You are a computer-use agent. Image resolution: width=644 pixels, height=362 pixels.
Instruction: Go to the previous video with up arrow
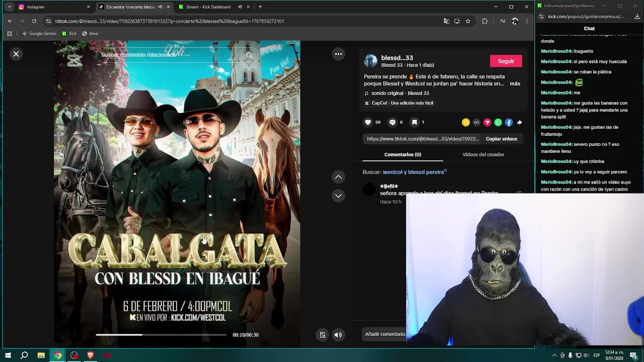click(339, 177)
